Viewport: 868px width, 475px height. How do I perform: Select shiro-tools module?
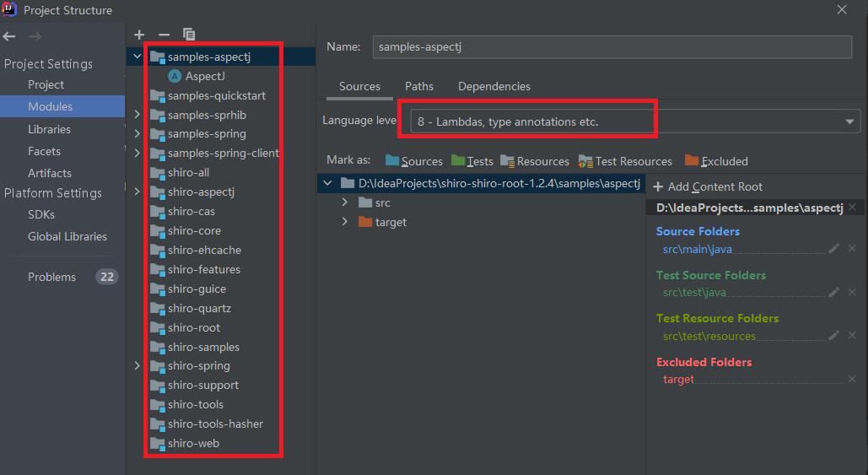196,405
